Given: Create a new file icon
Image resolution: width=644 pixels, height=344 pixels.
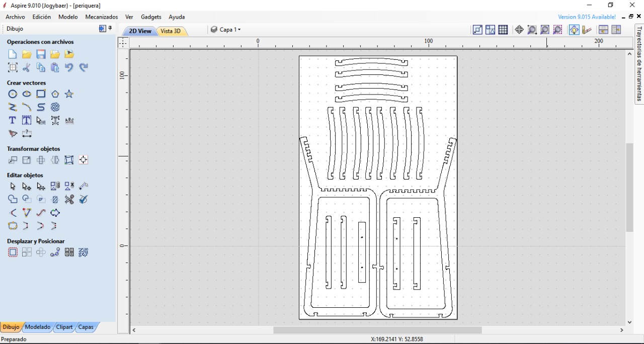Looking at the screenshot, I should point(13,54).
